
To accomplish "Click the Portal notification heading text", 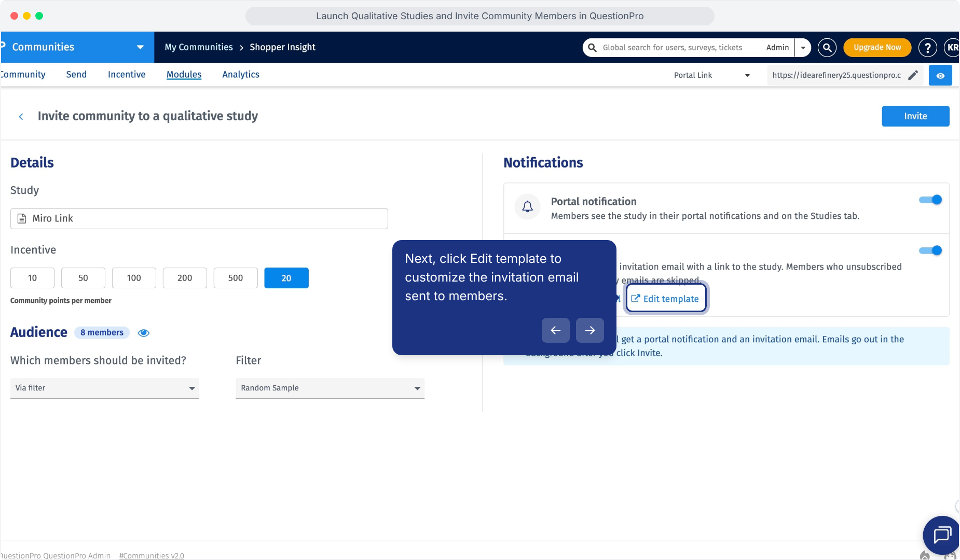I will tap(594, 201).
